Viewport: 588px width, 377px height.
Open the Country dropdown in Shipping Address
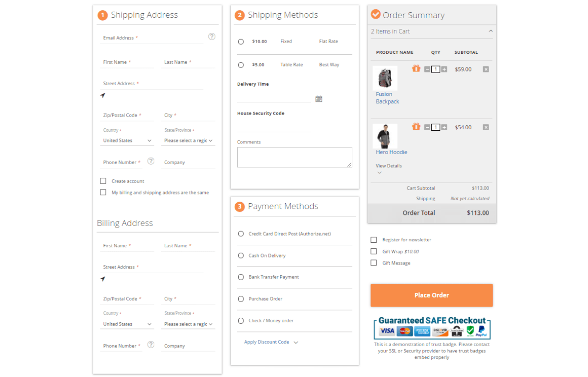tap(127, 140)
